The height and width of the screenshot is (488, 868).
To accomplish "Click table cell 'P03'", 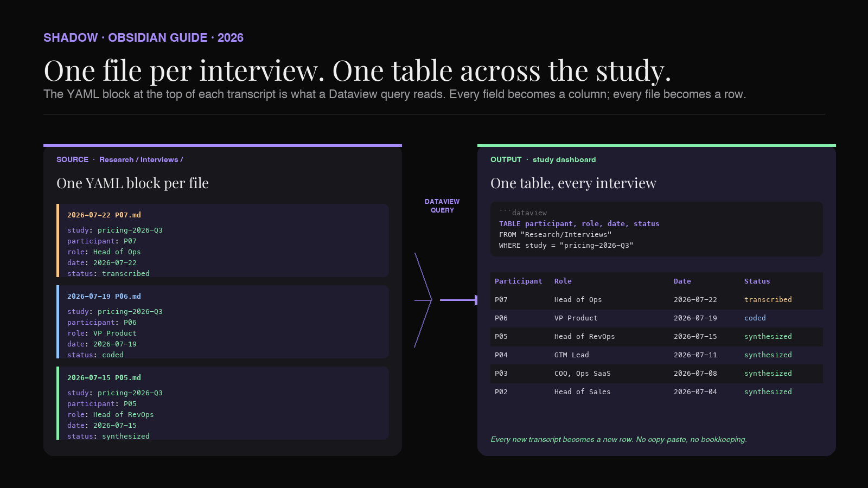I will [x=501, y=374].
